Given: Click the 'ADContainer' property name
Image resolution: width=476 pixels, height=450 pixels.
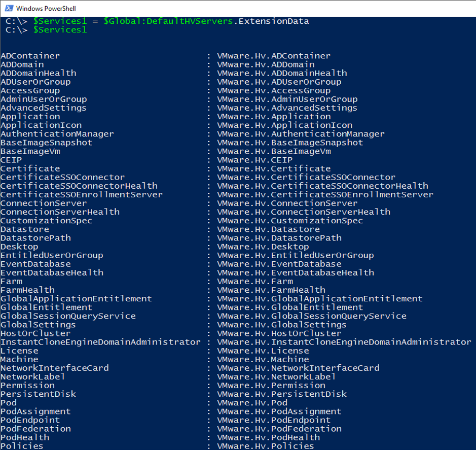Looking at the screenshot, I should click(x=30, y=56).
